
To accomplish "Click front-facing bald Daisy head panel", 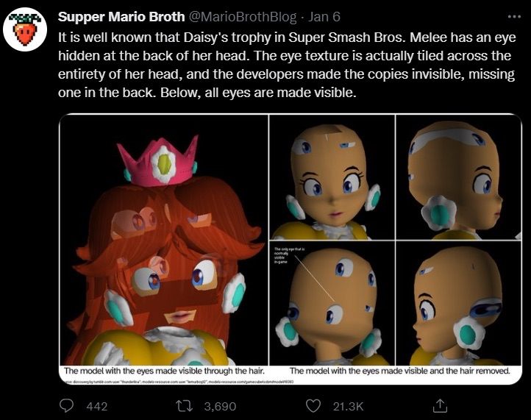I will coord(332,177).
